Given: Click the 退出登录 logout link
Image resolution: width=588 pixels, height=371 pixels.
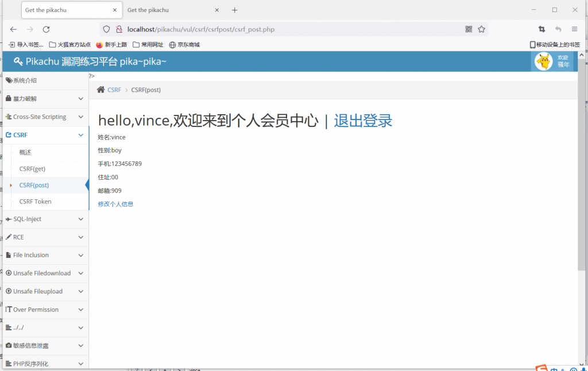Looking at the screenshot, I should pos(363,121).
